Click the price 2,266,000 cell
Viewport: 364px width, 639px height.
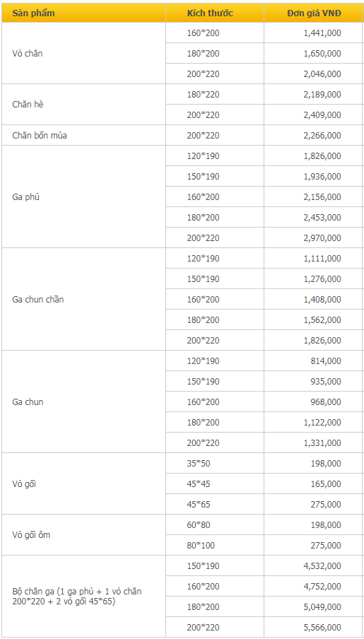[313, 135]
